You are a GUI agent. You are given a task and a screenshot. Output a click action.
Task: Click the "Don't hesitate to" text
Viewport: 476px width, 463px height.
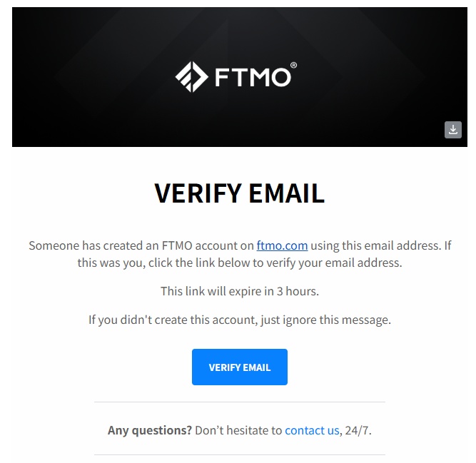point(238,430)
